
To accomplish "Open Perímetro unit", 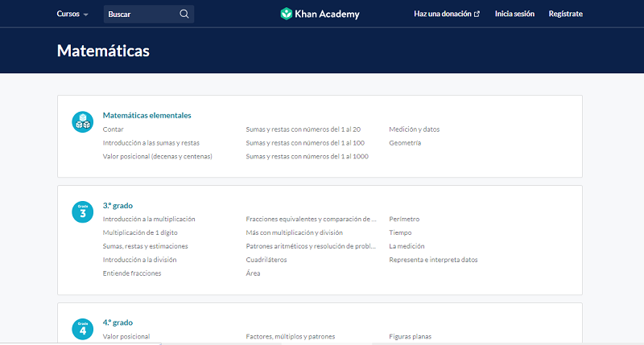I will coord(404,219).
